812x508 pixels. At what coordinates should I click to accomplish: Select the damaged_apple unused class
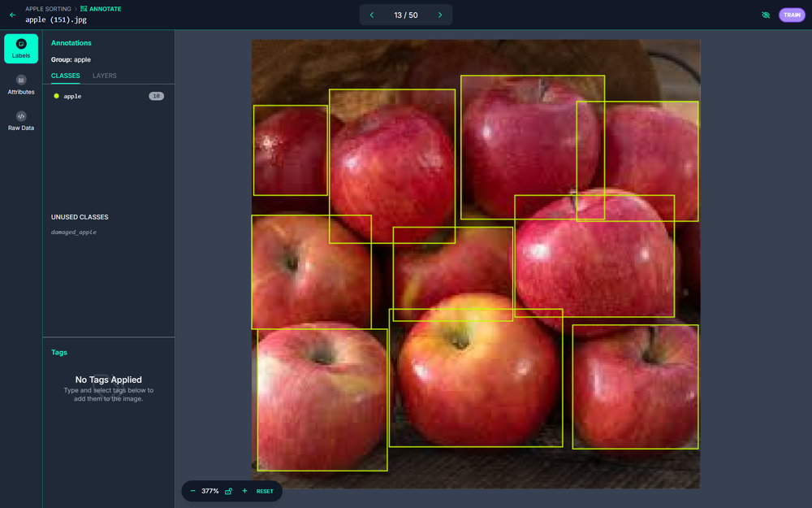tap(74, 232)
